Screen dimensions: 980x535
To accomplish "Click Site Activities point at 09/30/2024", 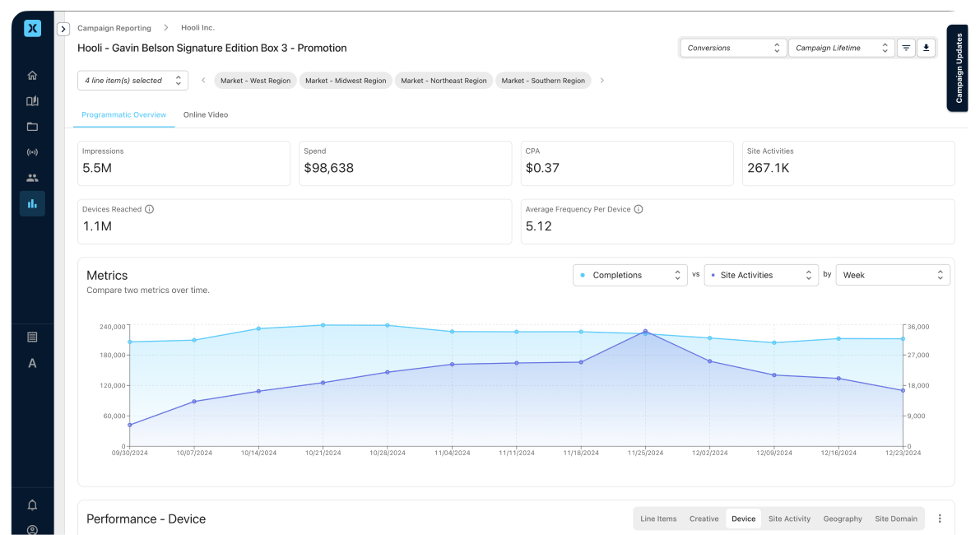I will pos(130,425).
